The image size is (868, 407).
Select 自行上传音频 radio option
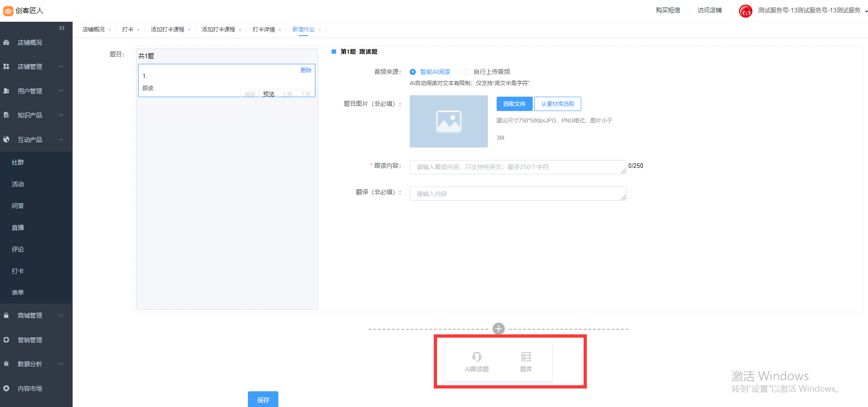[x=466, y=72]
